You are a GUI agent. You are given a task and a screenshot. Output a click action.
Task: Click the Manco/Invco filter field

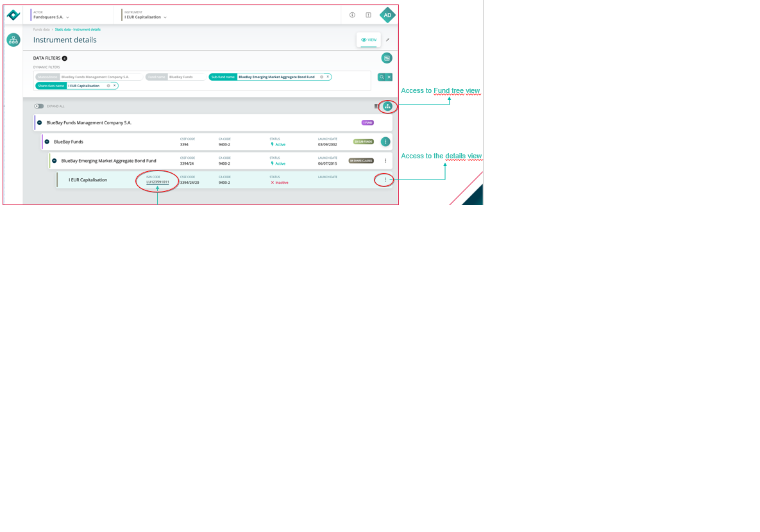pyautogui.click(x=89, y=77)
